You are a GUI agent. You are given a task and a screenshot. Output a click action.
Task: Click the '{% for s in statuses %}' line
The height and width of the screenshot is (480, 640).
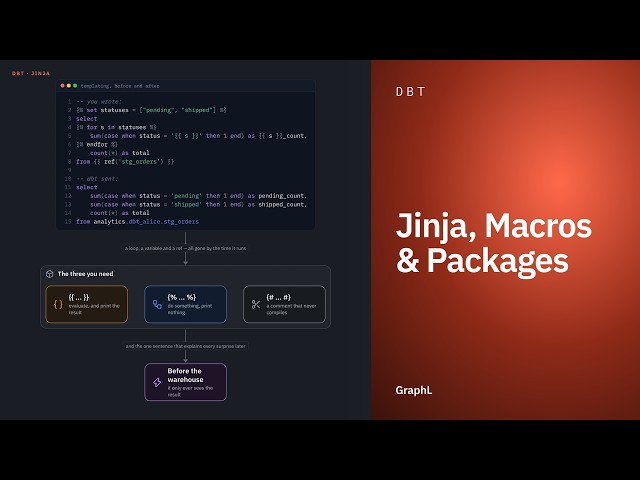coord(116,127)
